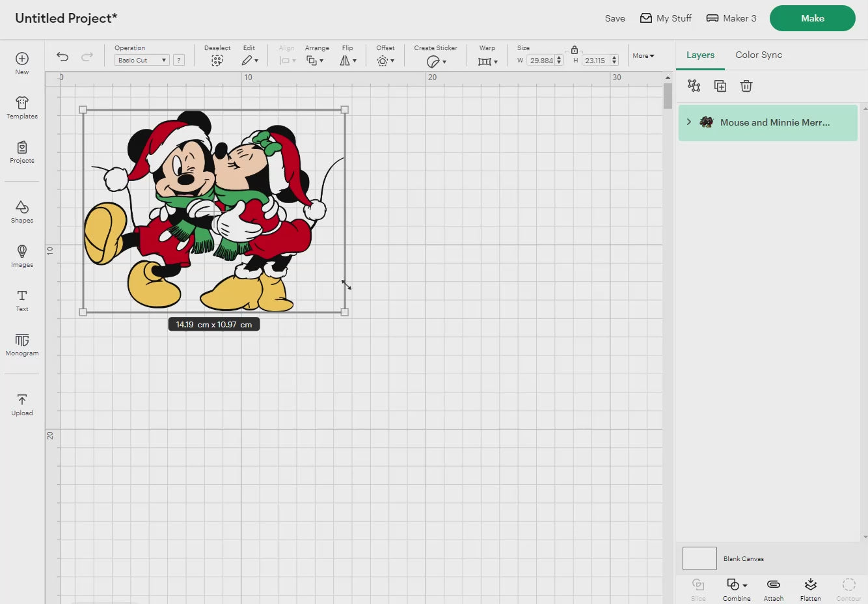
Task: Attach the selected layers
Action: [774, 588]
